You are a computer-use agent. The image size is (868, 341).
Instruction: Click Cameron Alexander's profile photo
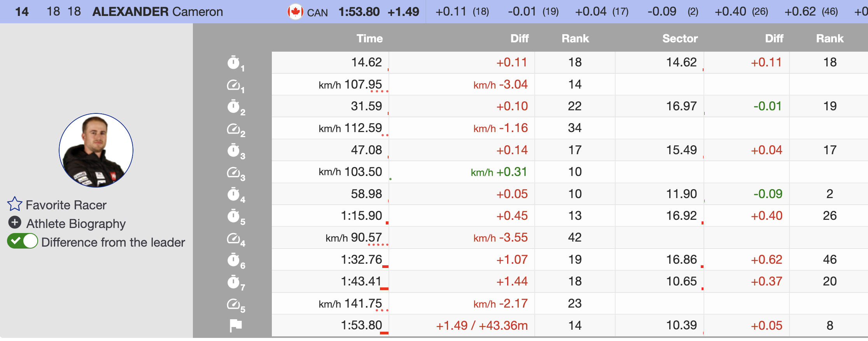[96, 150]
